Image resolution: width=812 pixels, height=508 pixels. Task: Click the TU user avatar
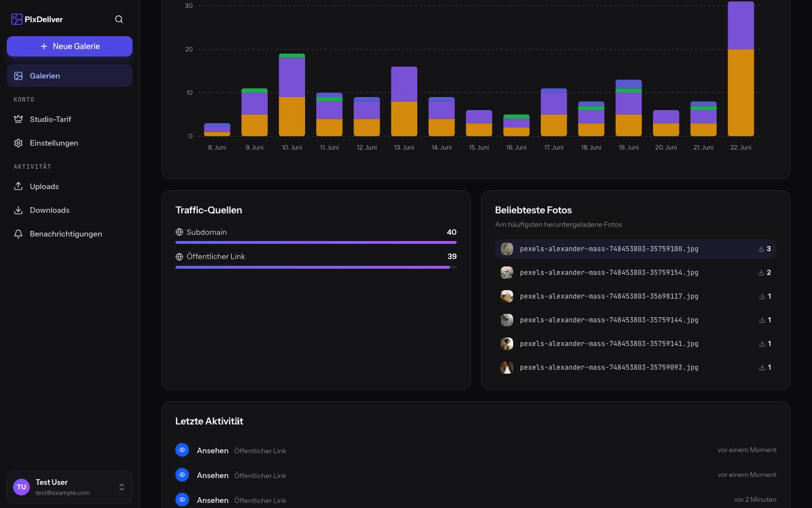click(x=21, y=487)
